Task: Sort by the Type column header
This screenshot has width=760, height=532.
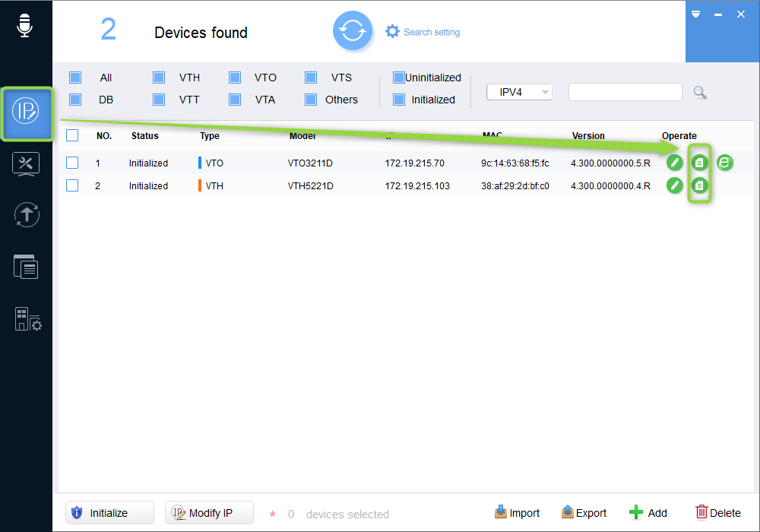Action: coord(210,136)
